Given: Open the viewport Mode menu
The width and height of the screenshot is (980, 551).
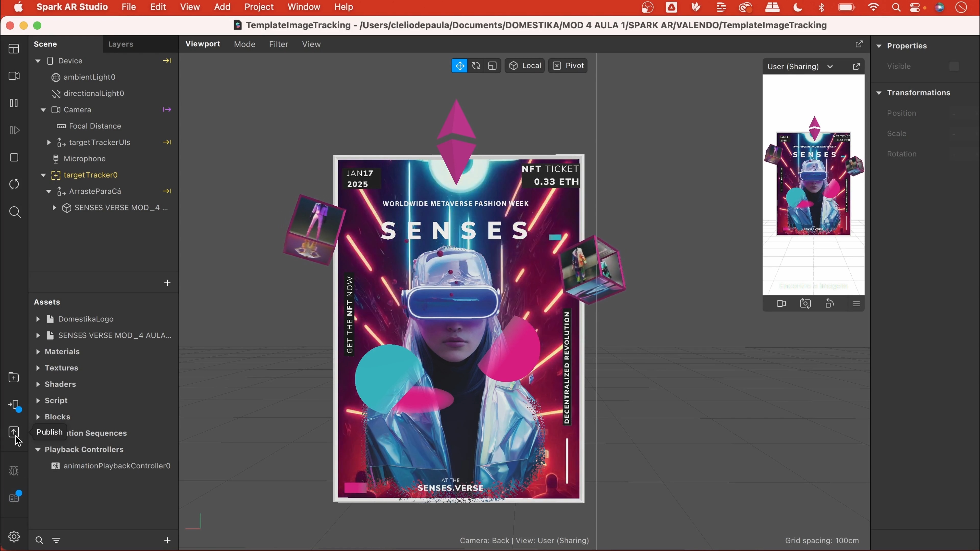Looking at the screenshot, I should click(245, 44).
